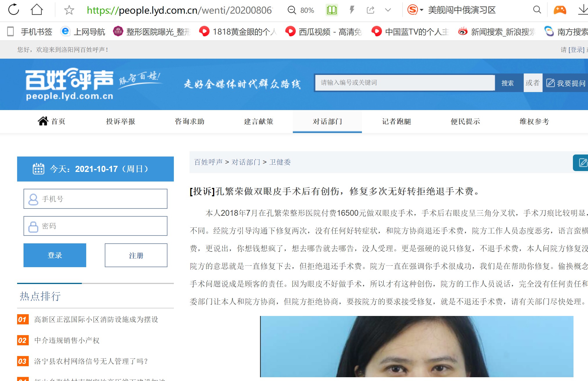The image size is (588, 381).
Task: Click 卫健委 breadcrumb link
Action: (280, 162)
